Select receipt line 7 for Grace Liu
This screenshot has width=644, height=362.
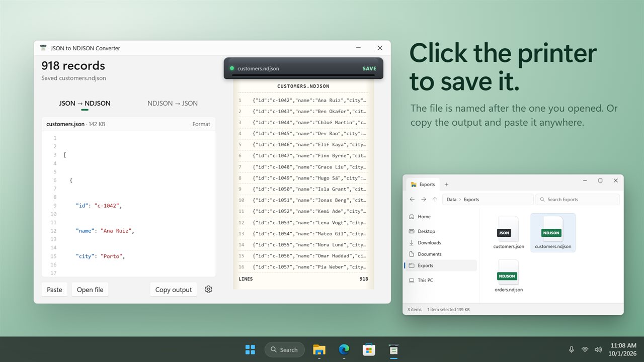tap(303, 167)
